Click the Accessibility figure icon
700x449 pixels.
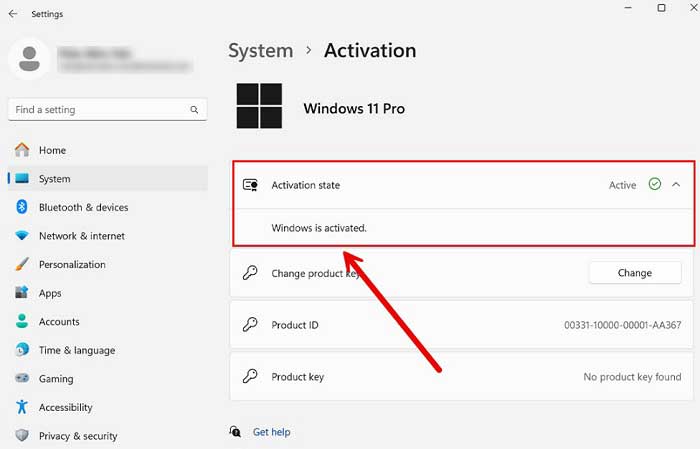pos(22,407)
